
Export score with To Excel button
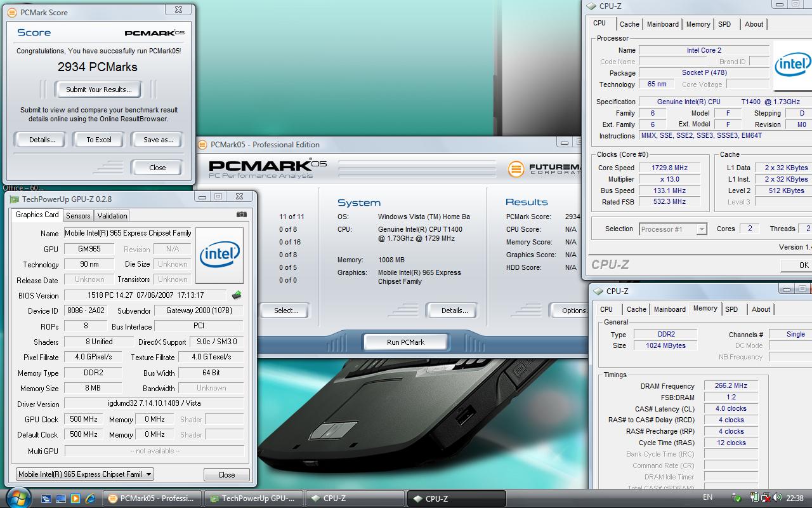coord(99,140)
